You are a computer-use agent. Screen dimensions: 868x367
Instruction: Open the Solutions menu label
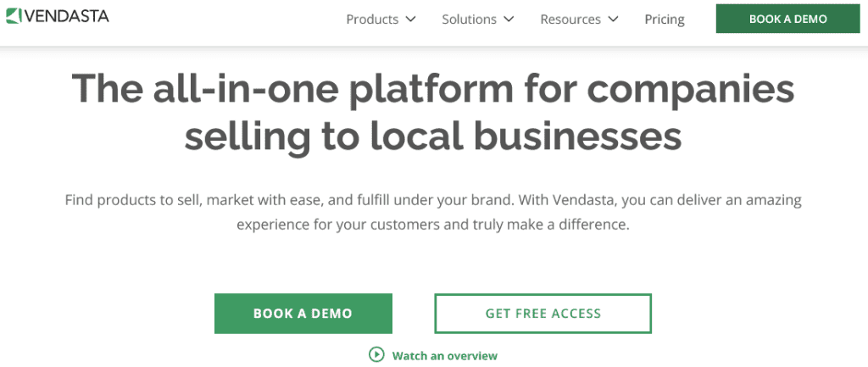coord(469,19)
